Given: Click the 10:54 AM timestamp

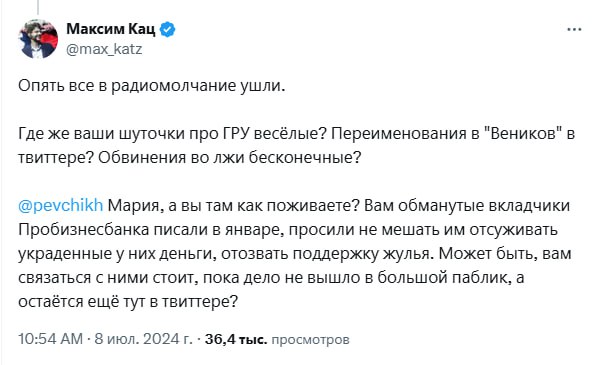Looking at the screenshot, I should (x=51, y=339).
